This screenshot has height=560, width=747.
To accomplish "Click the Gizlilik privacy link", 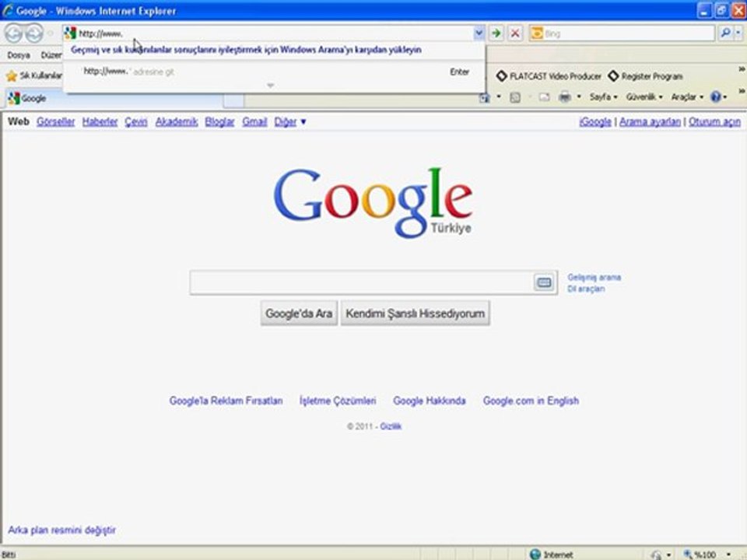I will point(391,426).
